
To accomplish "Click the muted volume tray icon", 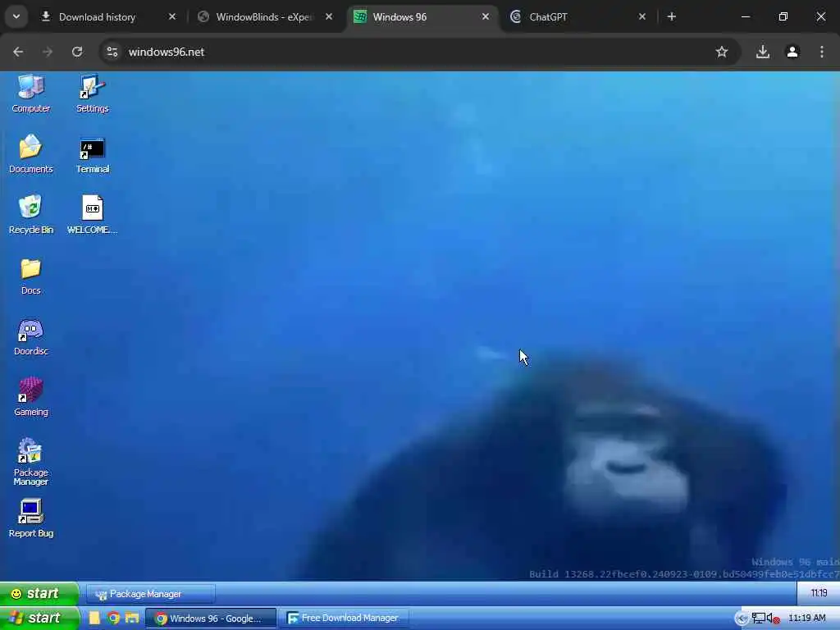I will [x=773, y=619].
